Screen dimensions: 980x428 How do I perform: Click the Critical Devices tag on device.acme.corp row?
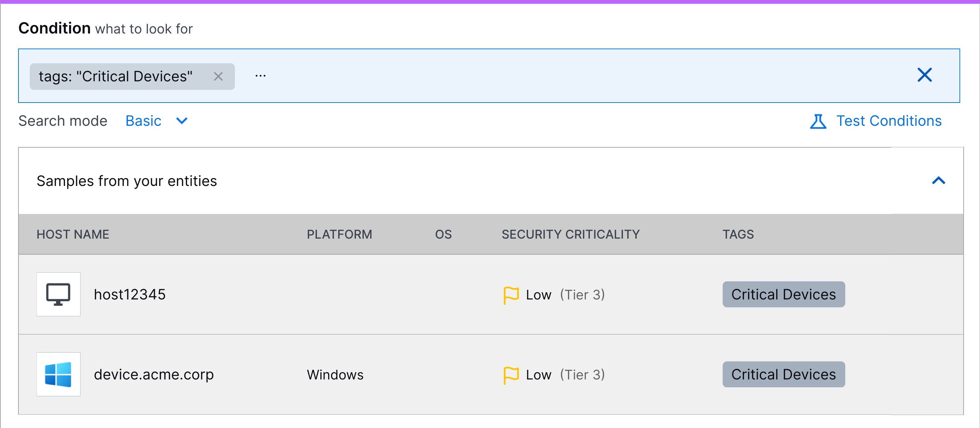[x=784, y=374]
